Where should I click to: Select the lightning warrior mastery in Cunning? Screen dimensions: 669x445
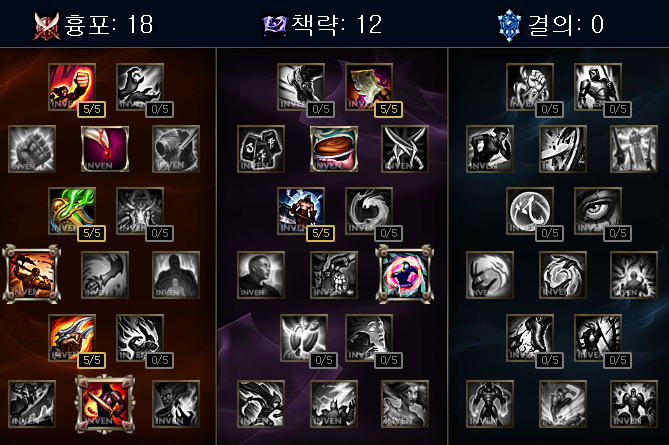click(x=301, y=211)
